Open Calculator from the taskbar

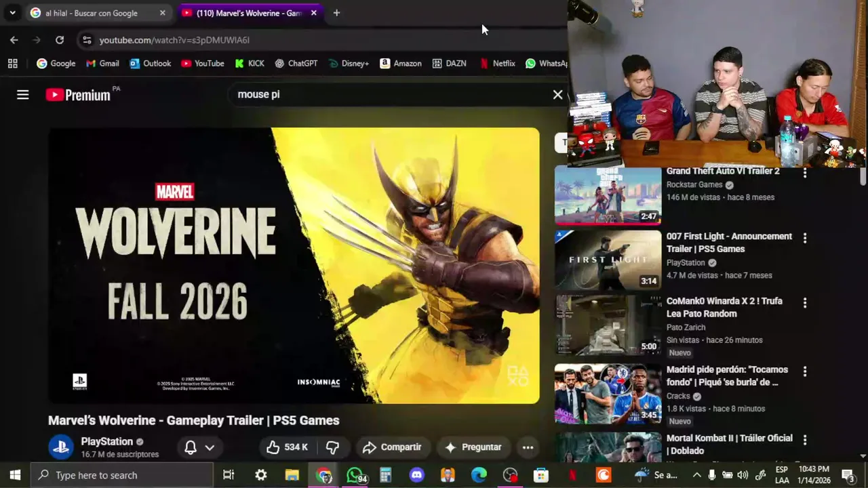coord(385,475)
